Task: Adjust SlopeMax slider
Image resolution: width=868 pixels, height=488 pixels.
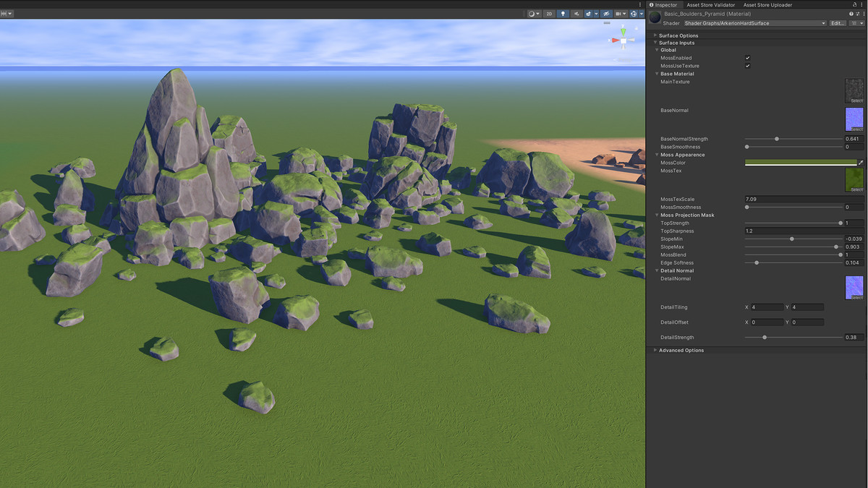Action: [793, 247]
